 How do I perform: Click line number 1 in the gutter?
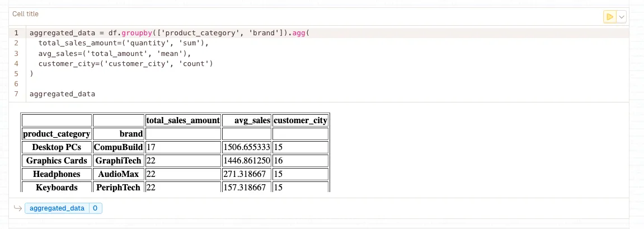click(16, 33)
